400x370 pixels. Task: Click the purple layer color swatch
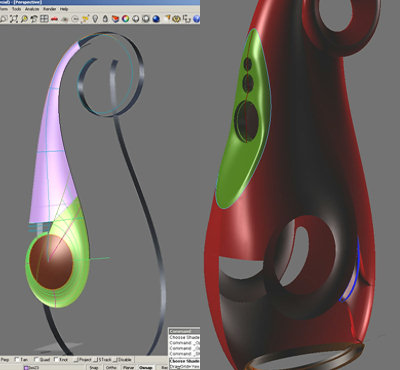(26, 368)
